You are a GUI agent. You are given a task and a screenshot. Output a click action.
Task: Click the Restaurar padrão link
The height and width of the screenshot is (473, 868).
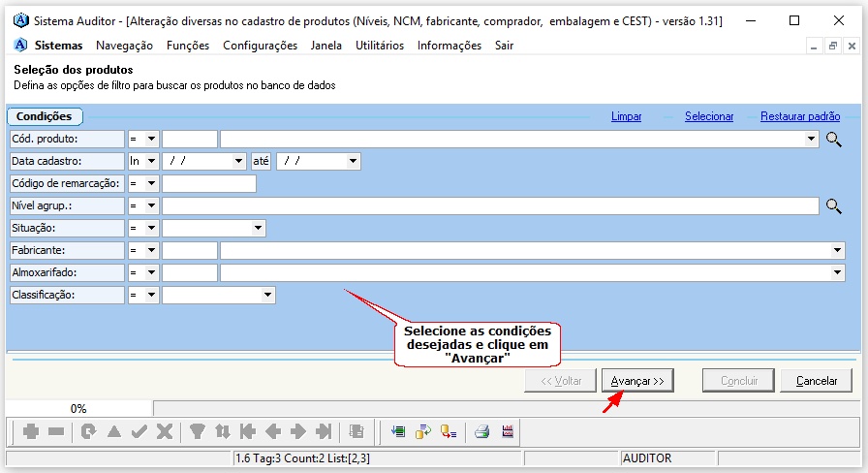800,116
